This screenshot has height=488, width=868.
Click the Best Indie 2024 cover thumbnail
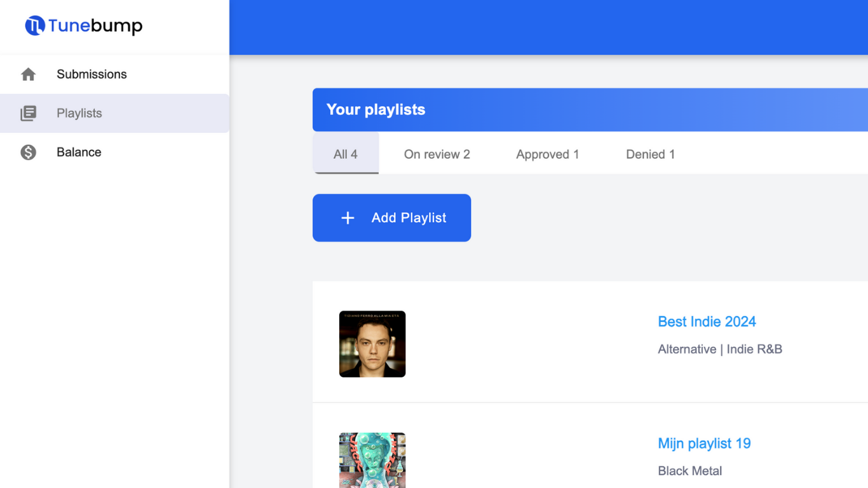click(372, 344)
